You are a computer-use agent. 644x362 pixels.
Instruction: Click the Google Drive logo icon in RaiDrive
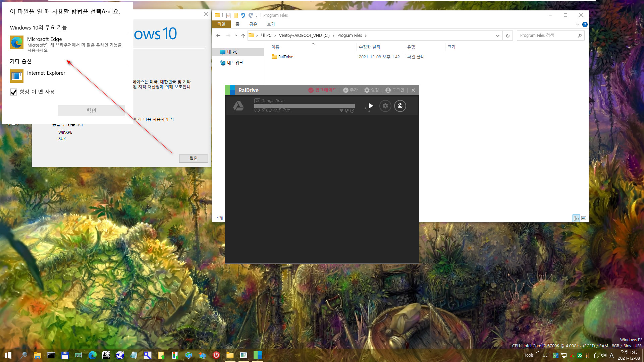238,106
